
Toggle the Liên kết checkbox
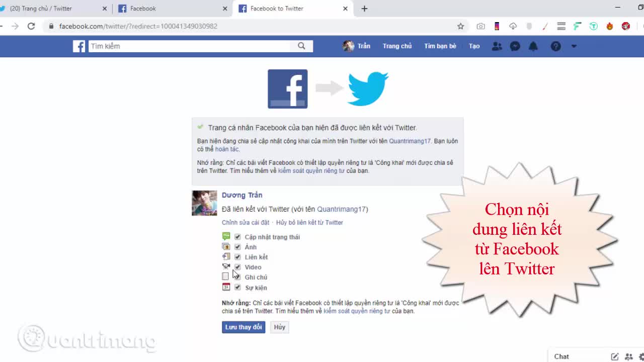tap(237, 257)
